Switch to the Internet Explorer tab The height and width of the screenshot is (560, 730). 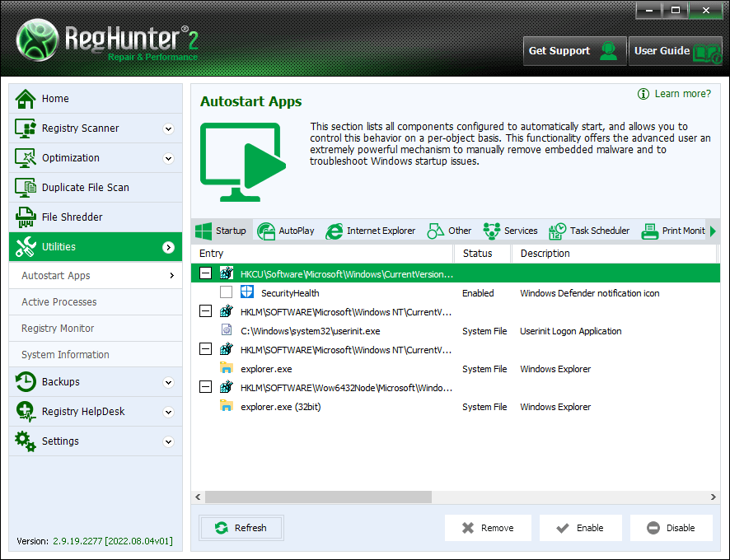[371, 231]
